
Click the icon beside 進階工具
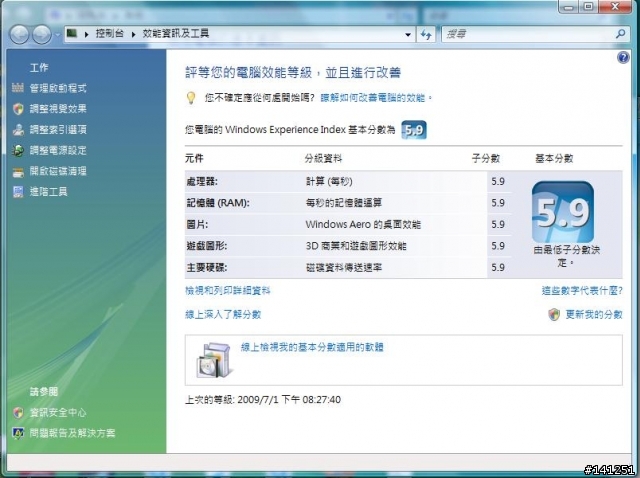(x=18, y=191)
